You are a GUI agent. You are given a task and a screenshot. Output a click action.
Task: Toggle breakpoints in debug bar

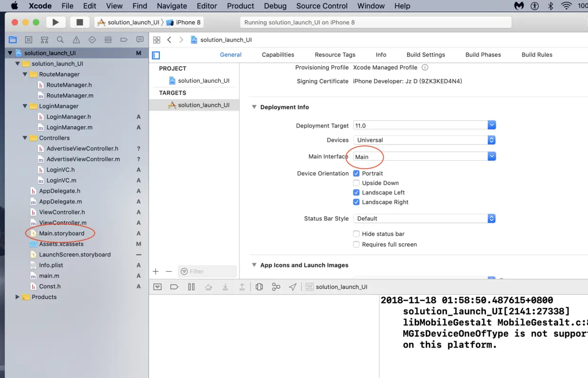click(x=174, y=287)
